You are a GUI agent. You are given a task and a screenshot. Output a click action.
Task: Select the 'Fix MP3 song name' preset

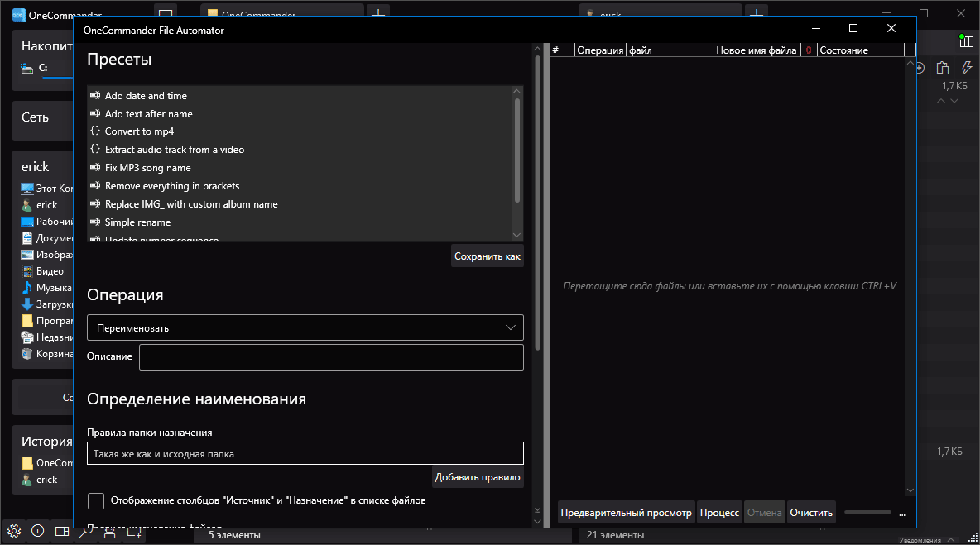pos(148,167)
